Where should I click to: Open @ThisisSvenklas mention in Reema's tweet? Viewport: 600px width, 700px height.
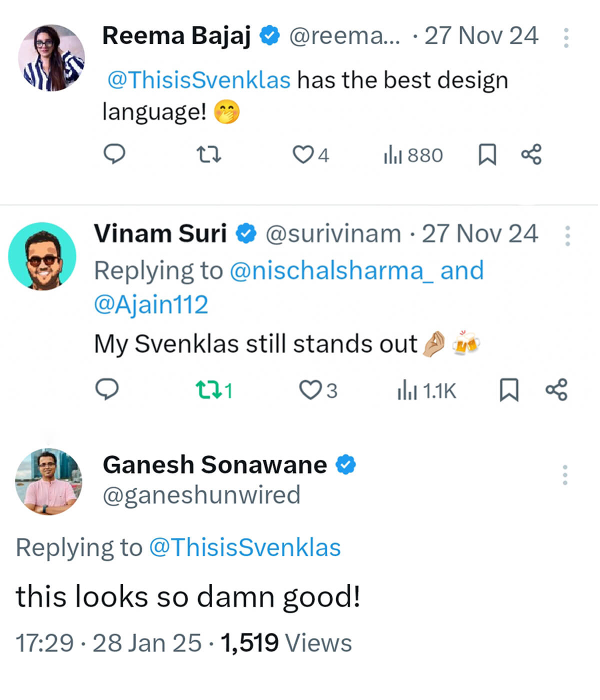coord(199,80)
